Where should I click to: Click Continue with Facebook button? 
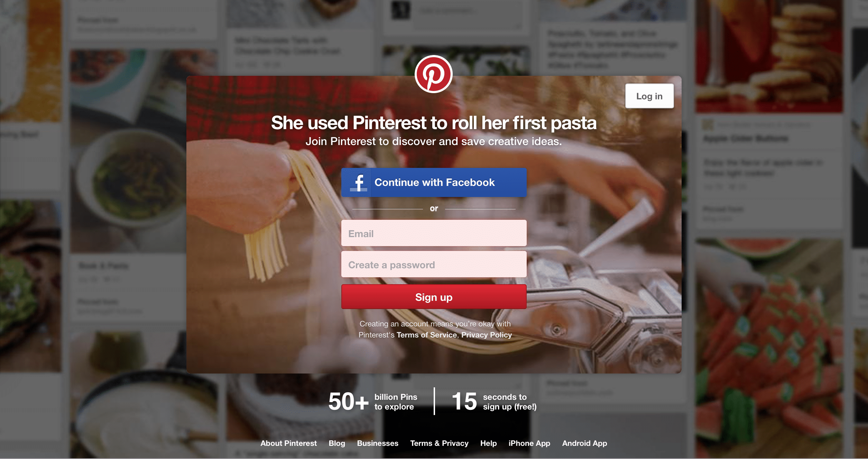(x=433, y=182)
